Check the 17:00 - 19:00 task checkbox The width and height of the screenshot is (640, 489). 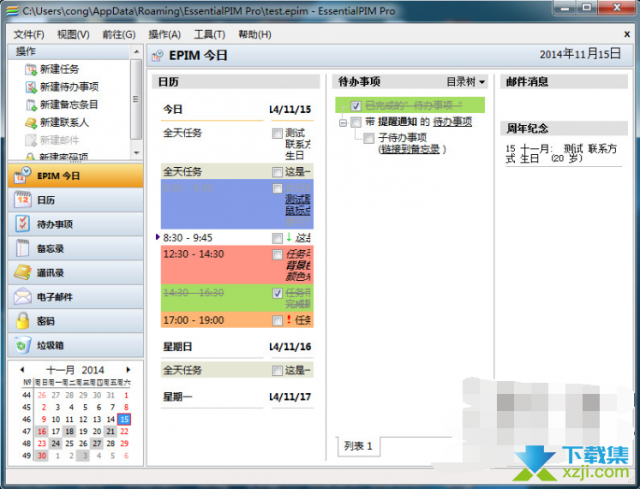pos(277,320)
